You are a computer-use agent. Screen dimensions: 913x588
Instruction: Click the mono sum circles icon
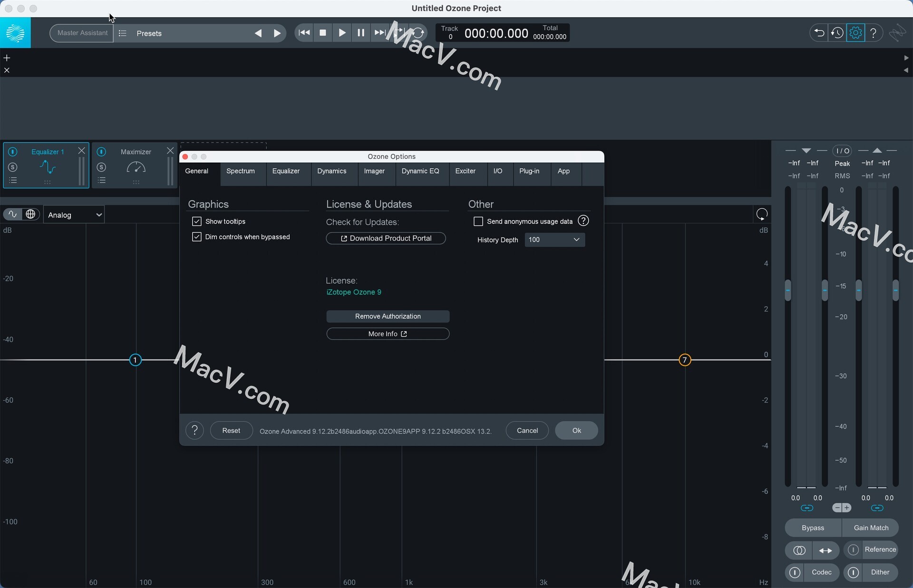point(799,550)
